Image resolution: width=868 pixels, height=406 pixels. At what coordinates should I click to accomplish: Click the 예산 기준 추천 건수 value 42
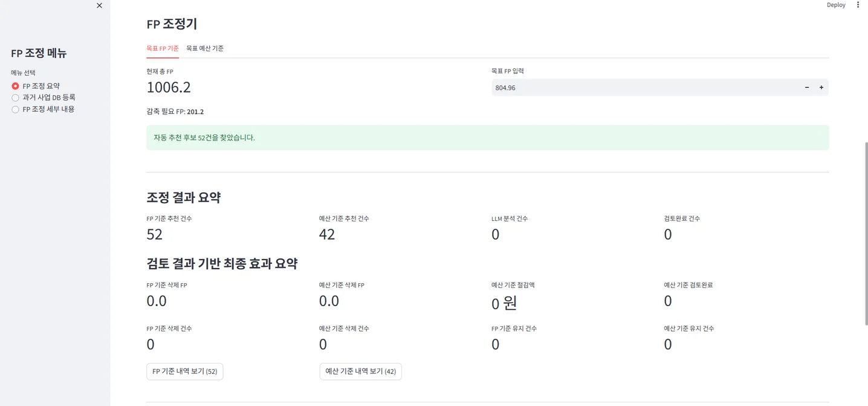(x=327, y=234)
